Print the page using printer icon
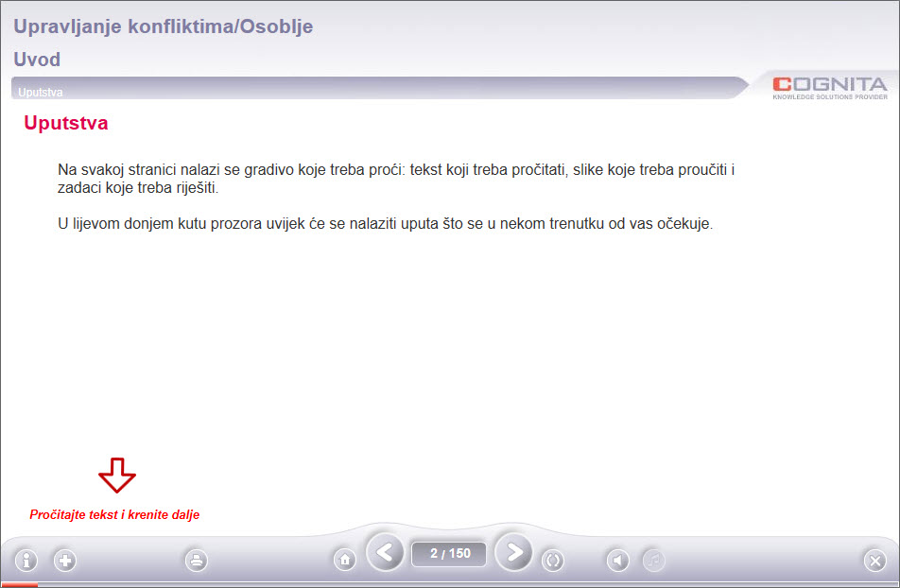 [x=196, y=561]
